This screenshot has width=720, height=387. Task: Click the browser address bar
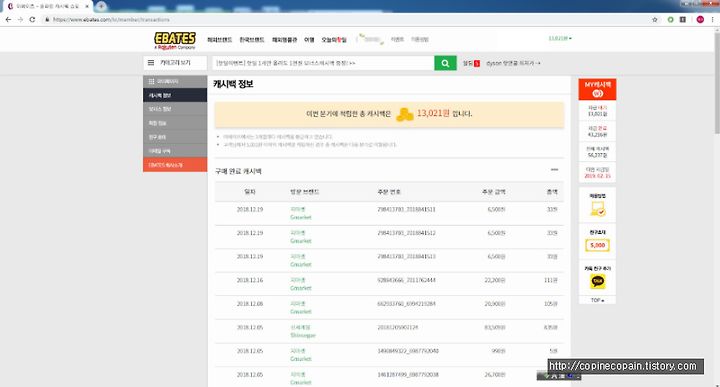(x=344, y=19)
